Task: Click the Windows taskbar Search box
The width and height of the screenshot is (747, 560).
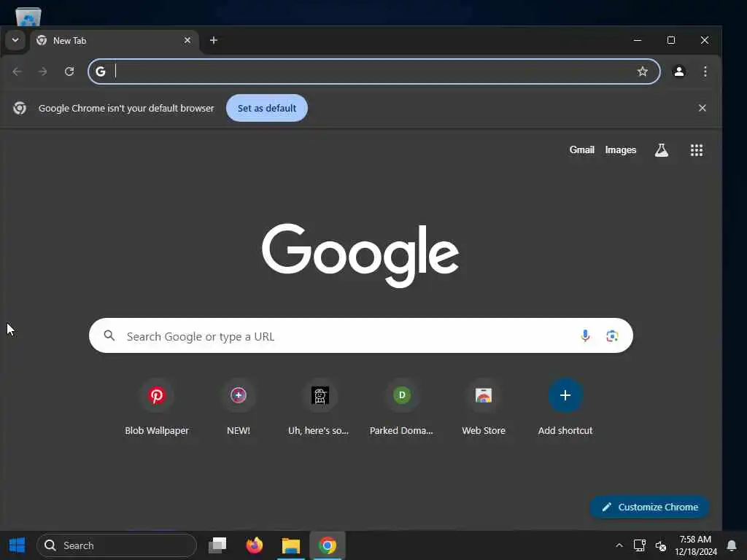Action: click(117, 545)
